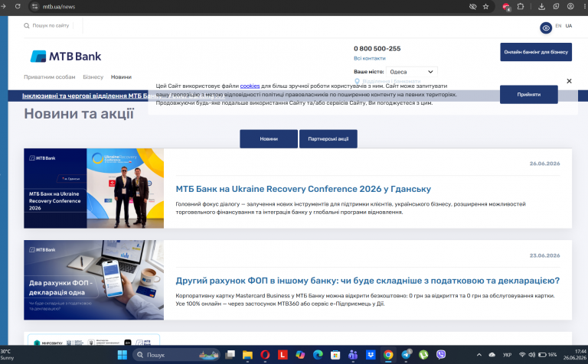588x364 pixels.
Task: Open the red ad-blocker extension icon
Action: point(506,7)
